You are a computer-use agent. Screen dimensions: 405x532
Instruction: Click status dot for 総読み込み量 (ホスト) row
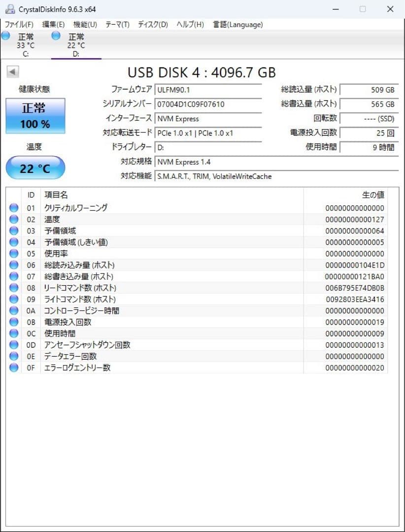click(x=14, y=265)
